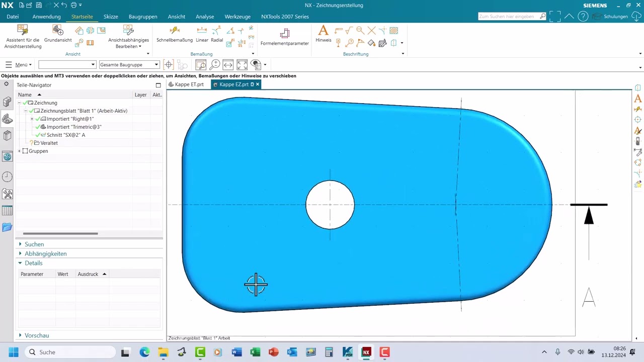Click the Ausdruck column header in Details
This screenshot has height=362, width=644.
tap(93, 274)
